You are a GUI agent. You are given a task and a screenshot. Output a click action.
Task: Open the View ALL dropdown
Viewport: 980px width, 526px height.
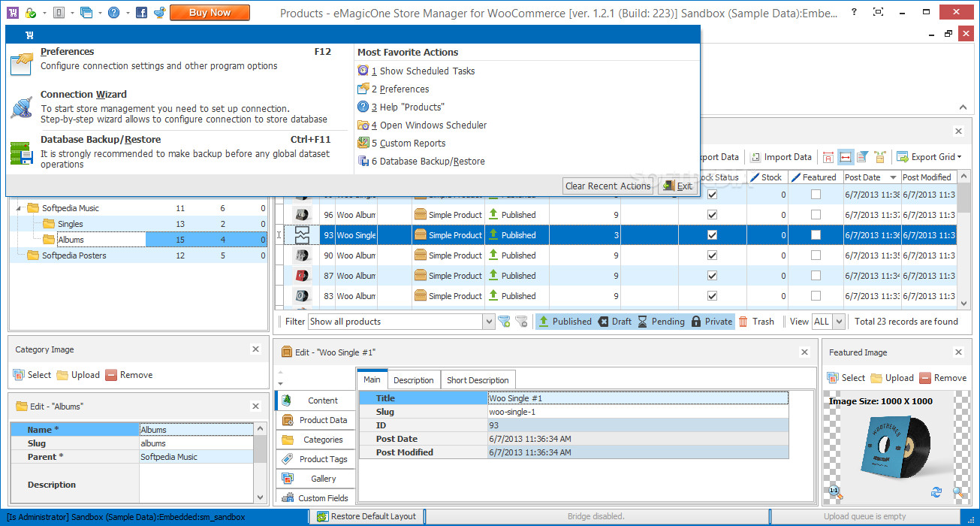tap(839, 322)
